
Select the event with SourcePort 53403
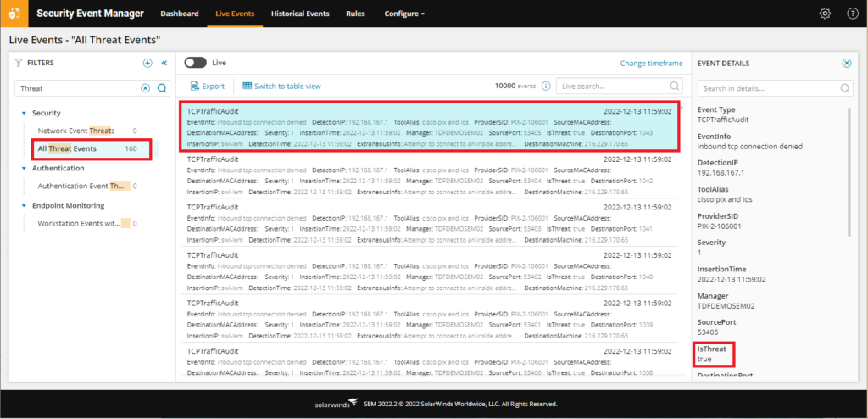pos(428,223)
